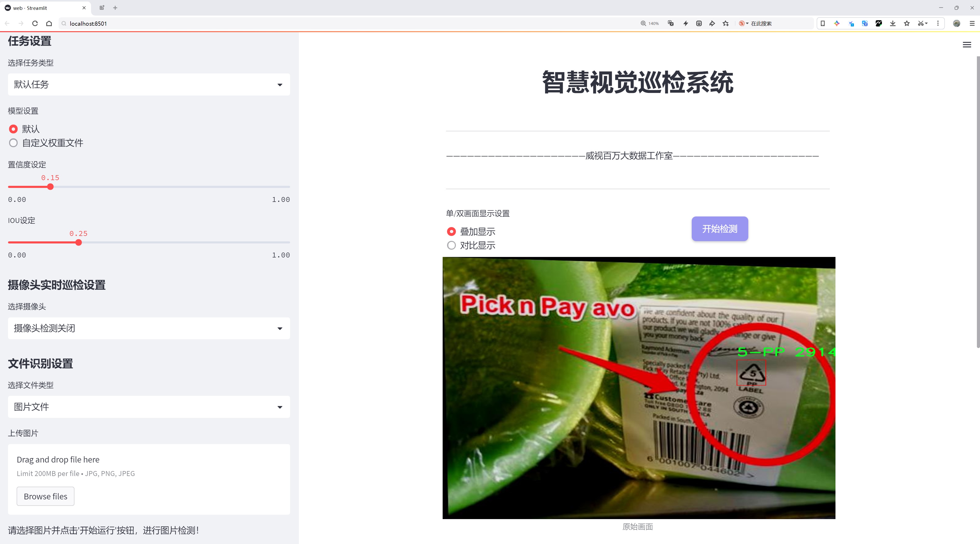Click the blue arrow extension with alert badge
The width and height of the screenshot is (980, 544).
pos(851,23)
